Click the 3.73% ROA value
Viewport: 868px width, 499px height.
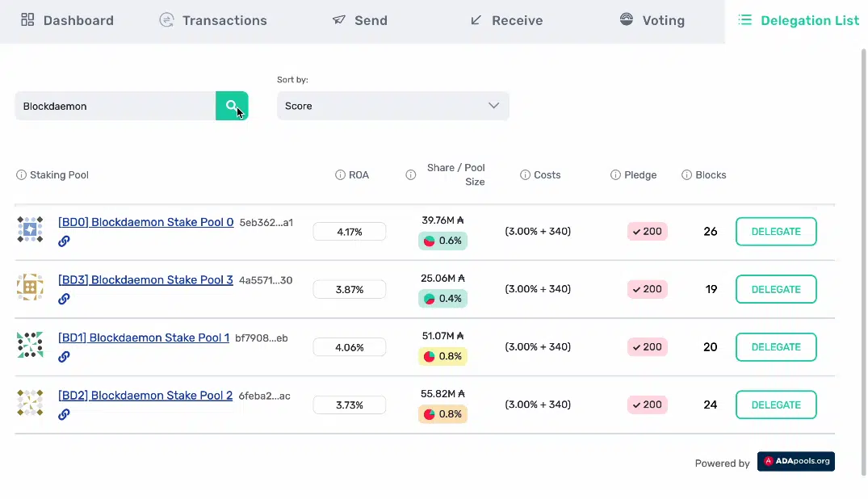point(350,405)
